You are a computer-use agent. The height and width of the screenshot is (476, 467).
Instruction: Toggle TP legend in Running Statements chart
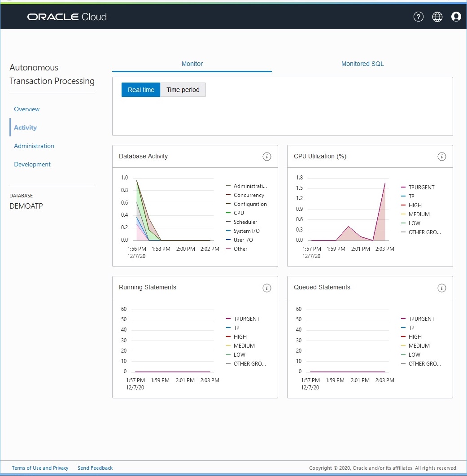pyautogui.click(x=233, y=328)
